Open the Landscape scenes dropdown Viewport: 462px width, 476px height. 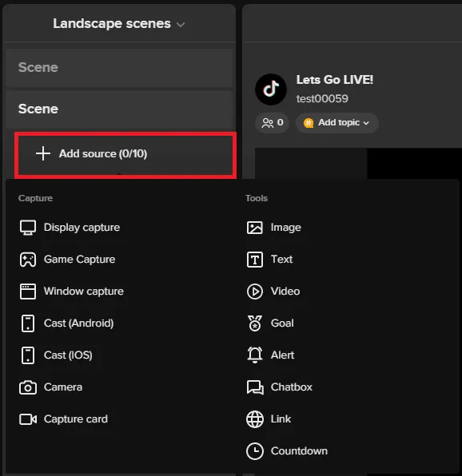[x=119, y=24]
